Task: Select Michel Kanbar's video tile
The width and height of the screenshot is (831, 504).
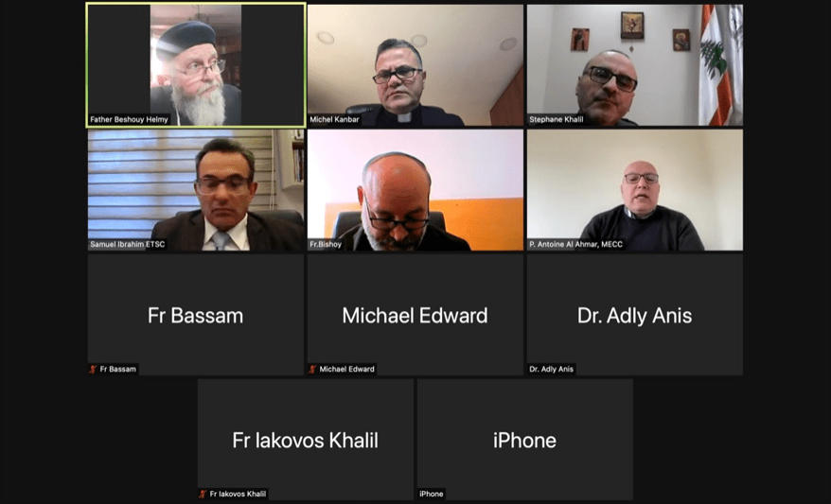Action: click(x=415, y=65)
